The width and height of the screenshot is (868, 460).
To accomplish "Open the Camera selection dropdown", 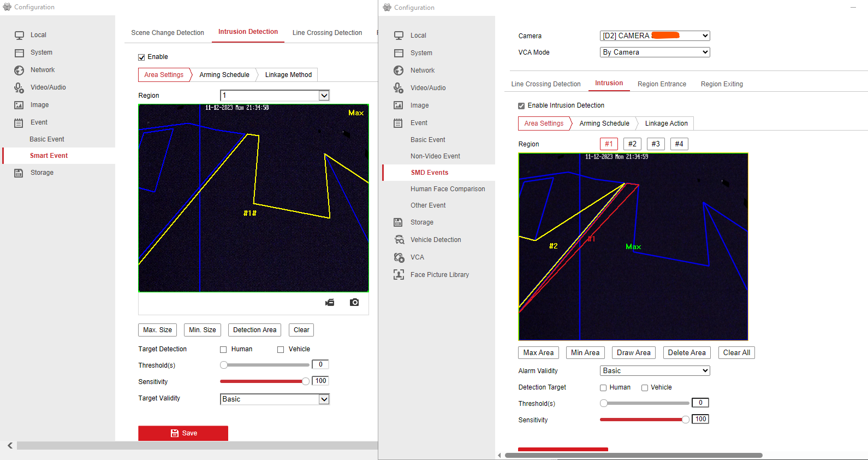I will [x=654, y=36].
